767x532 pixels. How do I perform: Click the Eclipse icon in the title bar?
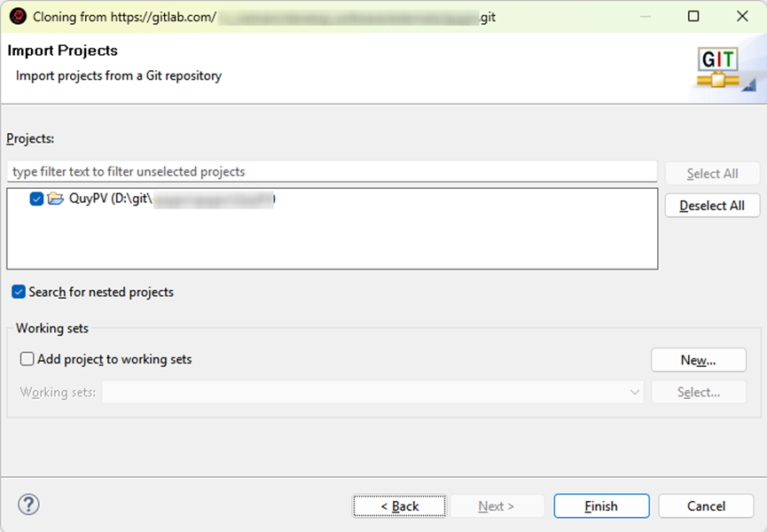(x=18, y=17)
